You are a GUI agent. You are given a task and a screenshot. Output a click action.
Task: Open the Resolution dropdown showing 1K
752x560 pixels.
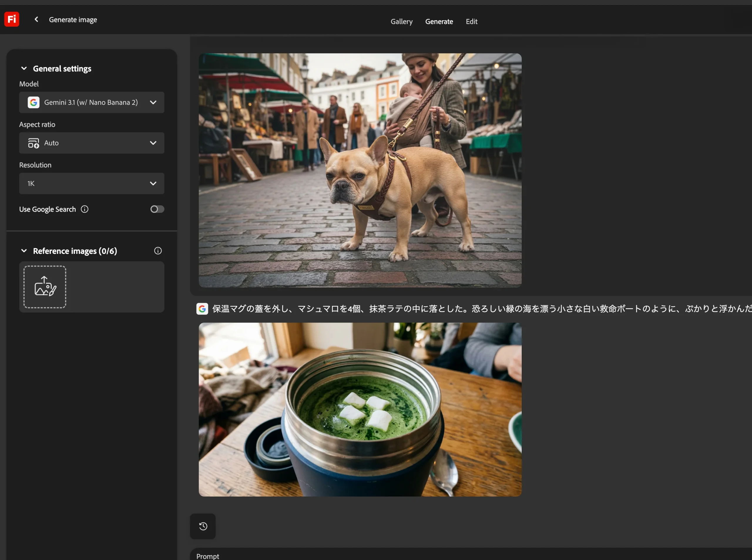pos(153,183)
